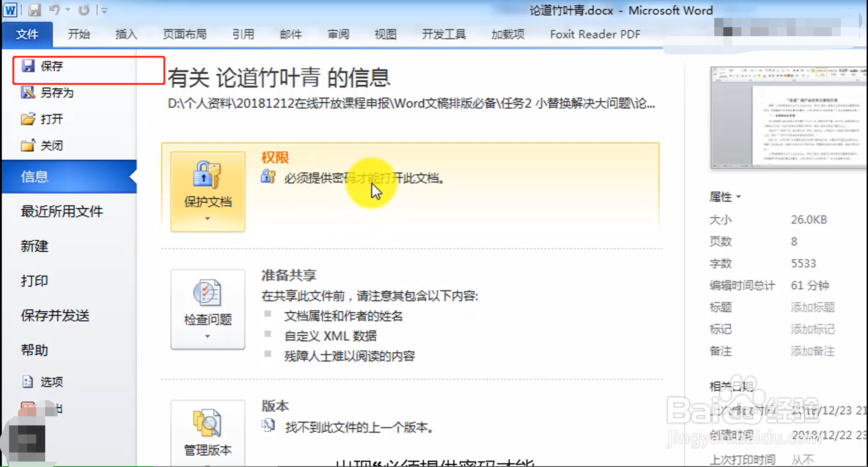
Task: Open the 文件 tab
Action: [27, 34]
